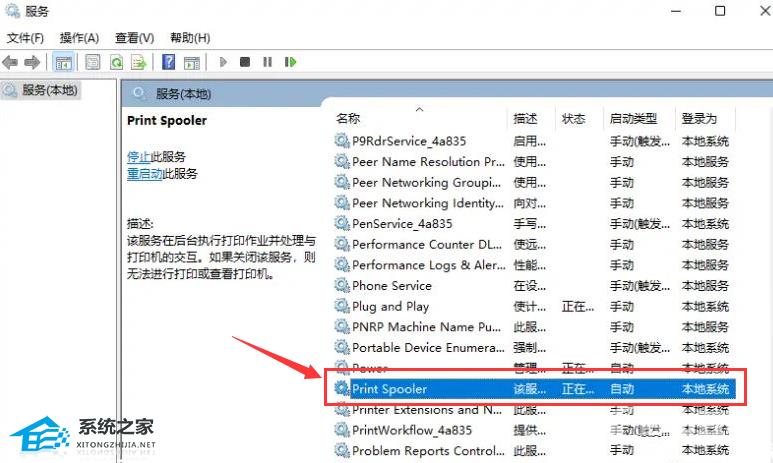Image resolution: width=773 pixels, height=463 pixels.
Task: Minimize the 服务 window
Action: pyautogui.click(x=676, y=11)
